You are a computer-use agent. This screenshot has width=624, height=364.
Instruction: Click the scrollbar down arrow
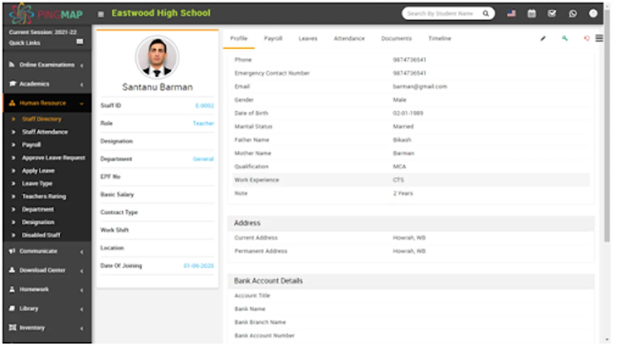pyautogui.click(x=607, y=340)
